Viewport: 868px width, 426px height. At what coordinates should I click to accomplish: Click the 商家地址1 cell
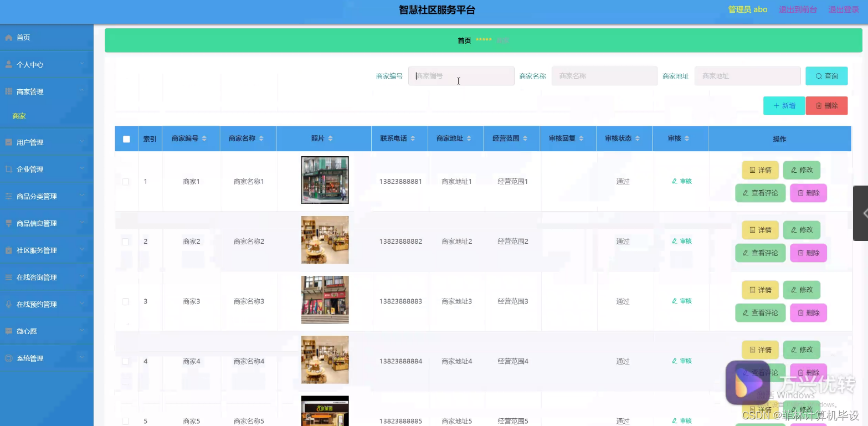click(x=456, y=182)
